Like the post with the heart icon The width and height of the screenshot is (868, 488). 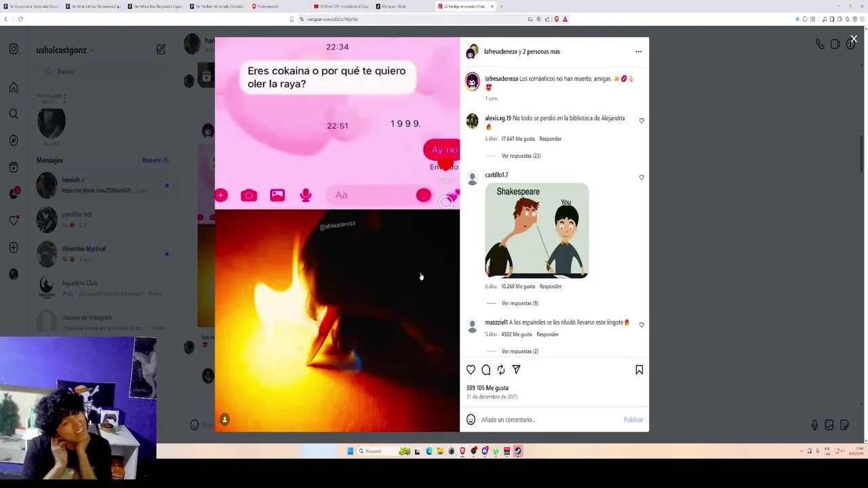[471, 370]
